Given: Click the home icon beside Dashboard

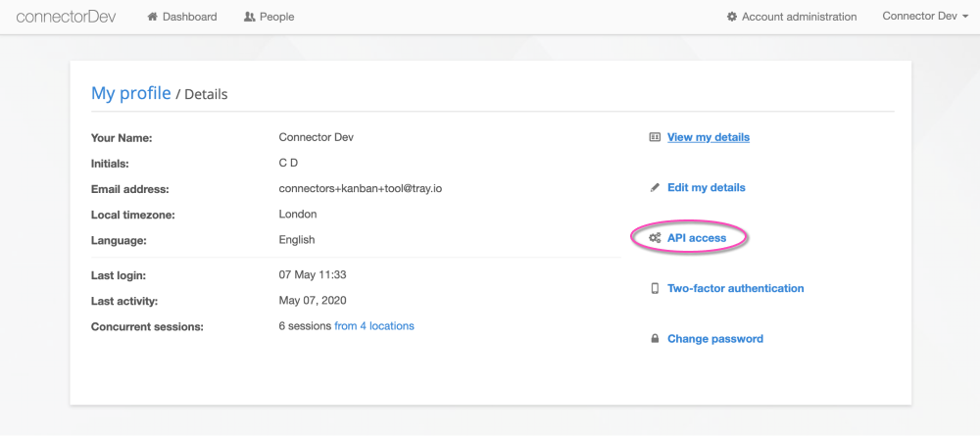Looking at the screenshot, I should (x=152, y=17).
